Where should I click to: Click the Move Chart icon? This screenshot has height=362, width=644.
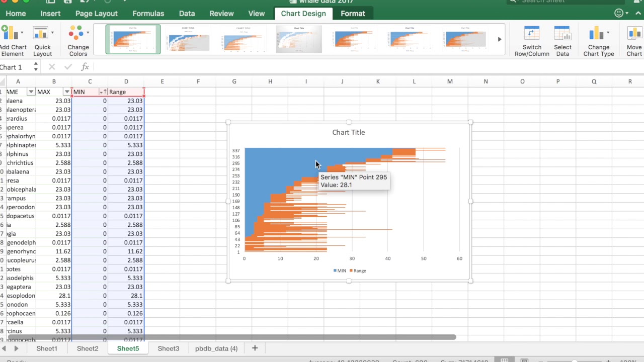634,33
